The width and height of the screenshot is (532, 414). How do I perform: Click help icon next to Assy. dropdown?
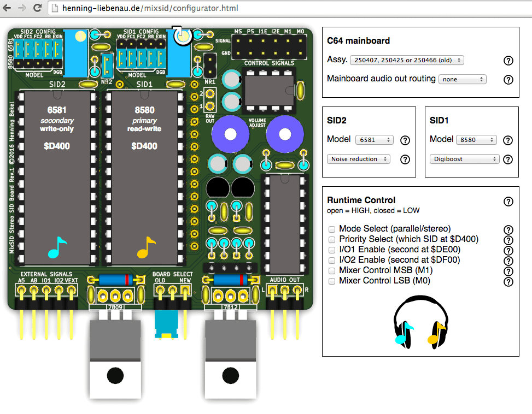[508, 61]
